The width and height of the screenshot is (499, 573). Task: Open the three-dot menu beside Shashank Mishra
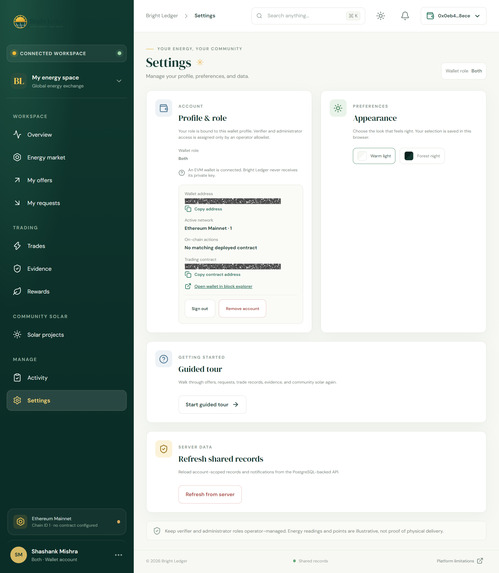pyautogui.click(x=118, y=555)
